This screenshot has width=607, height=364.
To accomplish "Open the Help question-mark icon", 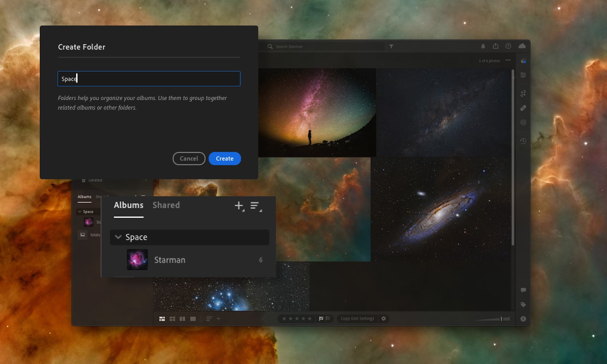I will point(508,46).
